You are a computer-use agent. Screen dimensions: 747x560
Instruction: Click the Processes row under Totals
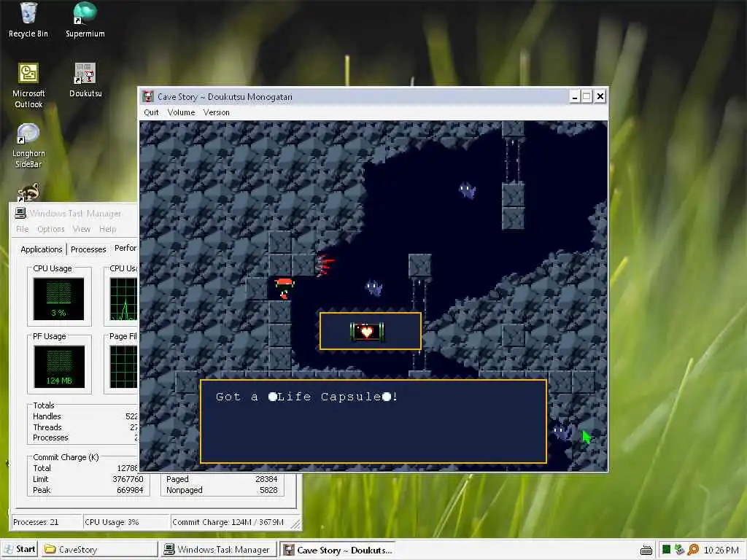[x=85, y=437]
